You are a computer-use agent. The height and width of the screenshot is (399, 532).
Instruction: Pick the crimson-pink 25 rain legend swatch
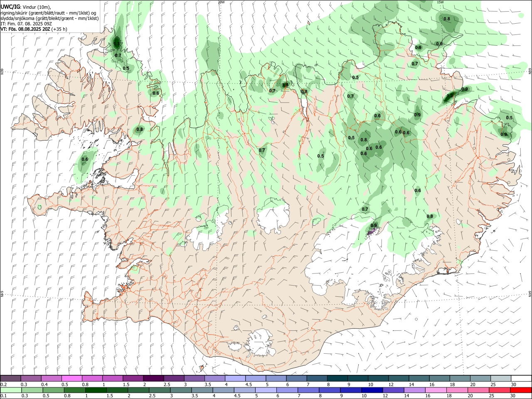pos(499,390)
